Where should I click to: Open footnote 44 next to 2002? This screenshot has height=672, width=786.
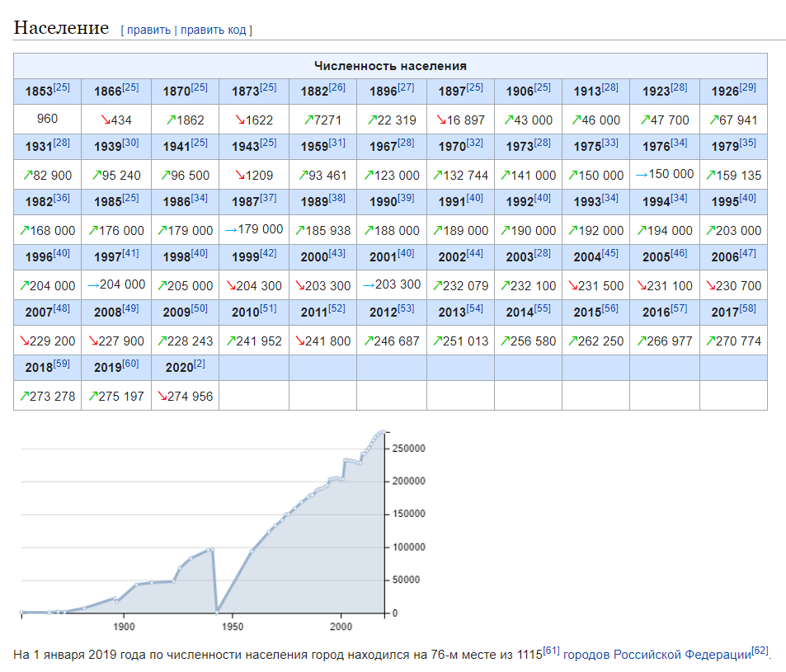(x=475, y=252)
